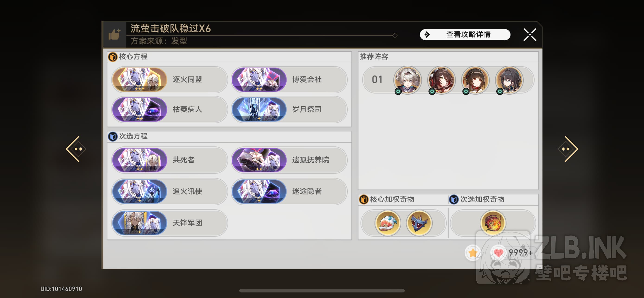The width and height of the screenshot is (644, 298).
Task: Close the strategy panel with X
Action: [x=530, y=35]
